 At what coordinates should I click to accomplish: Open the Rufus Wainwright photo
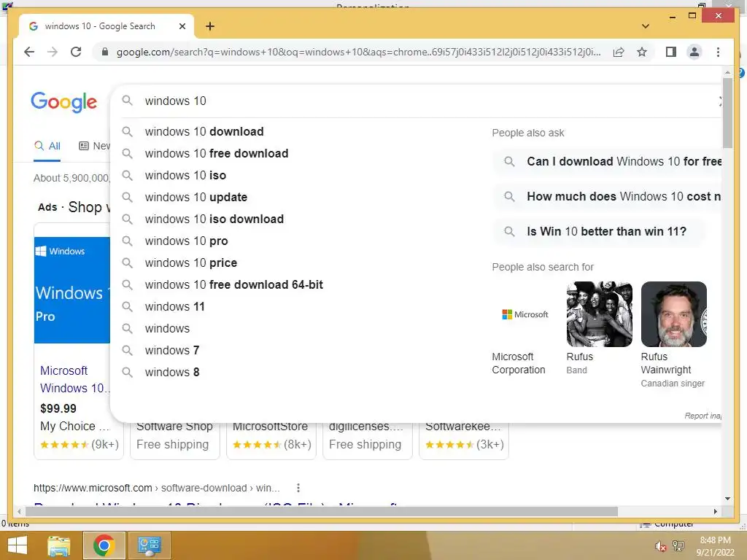[x=673, y=314]
